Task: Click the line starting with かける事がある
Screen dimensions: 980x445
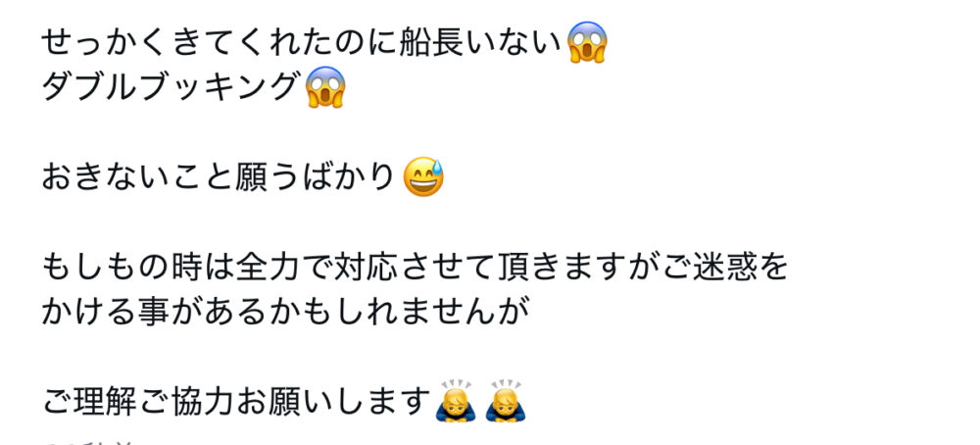Action: click(x=285, y=312)
